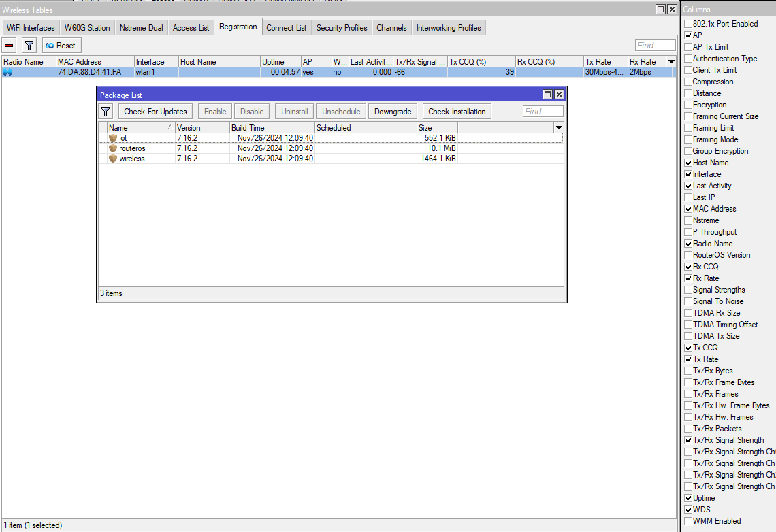Select the wireless package icon
Viewport: 776px width, 532px height.
click(x=113, y=159)
